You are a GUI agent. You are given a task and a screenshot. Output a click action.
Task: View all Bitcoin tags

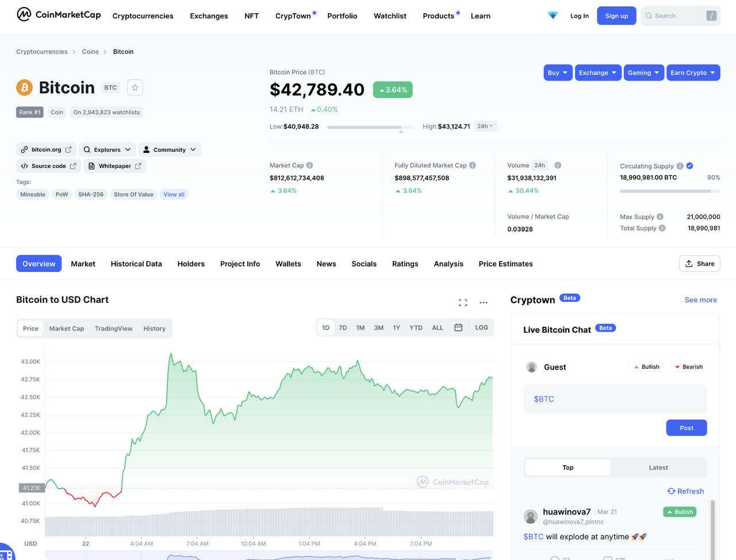tap(174, 194)
